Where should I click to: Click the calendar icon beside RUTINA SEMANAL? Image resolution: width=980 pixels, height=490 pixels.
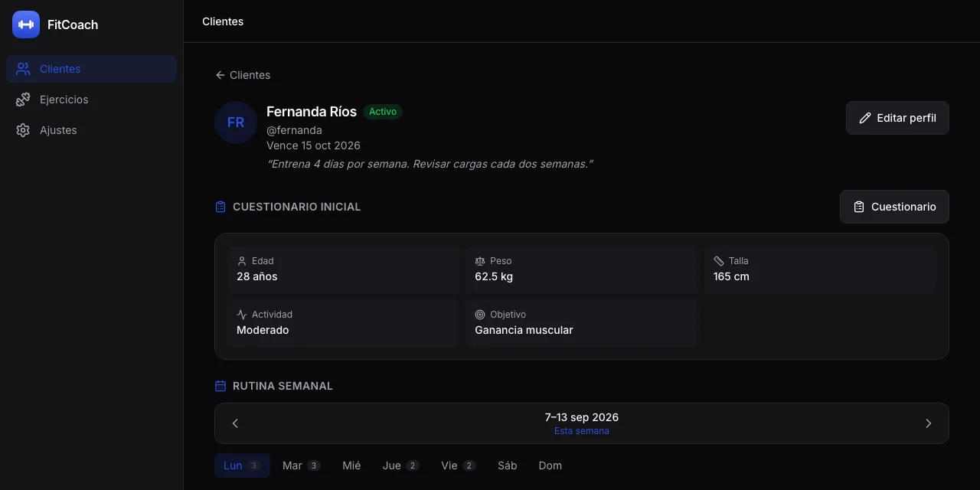tap(220, 386)
